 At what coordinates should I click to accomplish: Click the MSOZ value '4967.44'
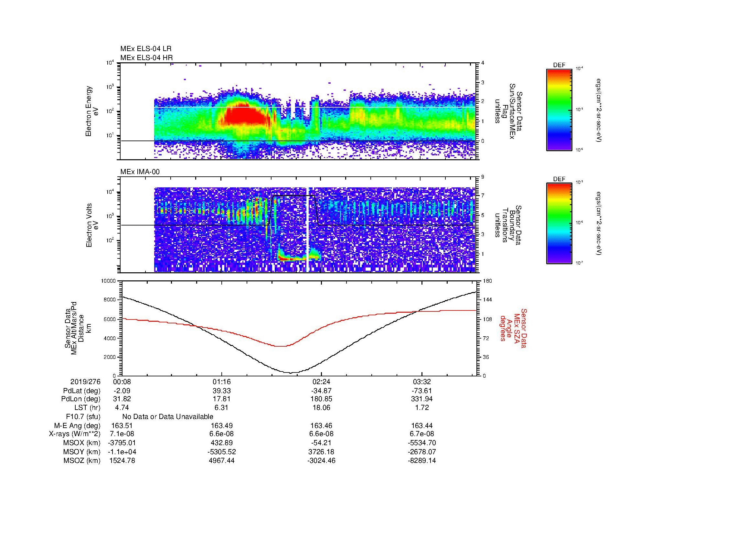pyautogui.click(x=222, y=461)
